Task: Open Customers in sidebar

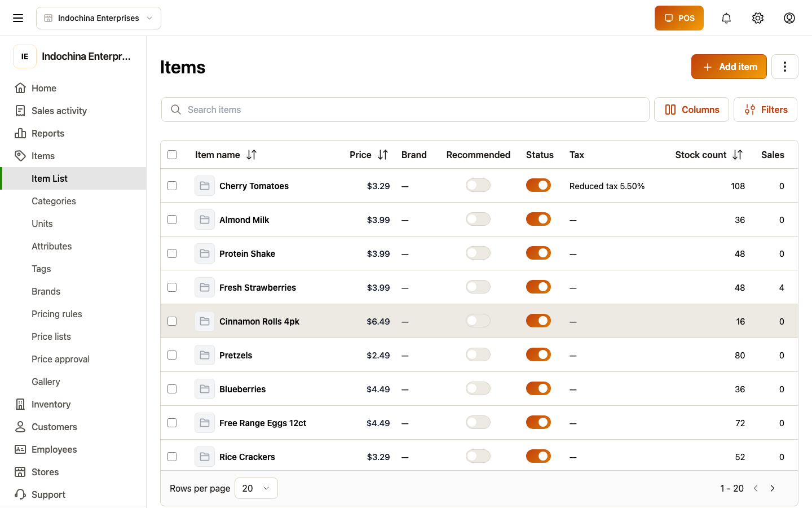Action: coord(73,427)
